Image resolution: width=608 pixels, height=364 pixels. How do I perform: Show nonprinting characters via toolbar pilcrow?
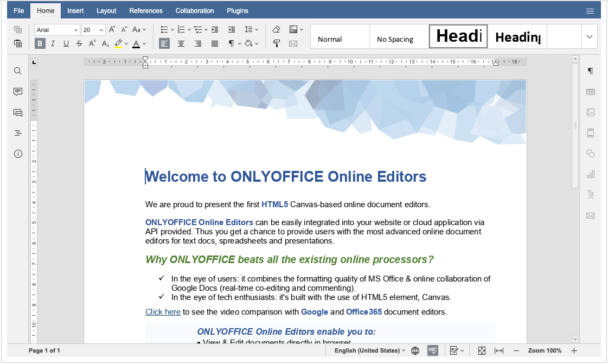click(x=232, y=43)
